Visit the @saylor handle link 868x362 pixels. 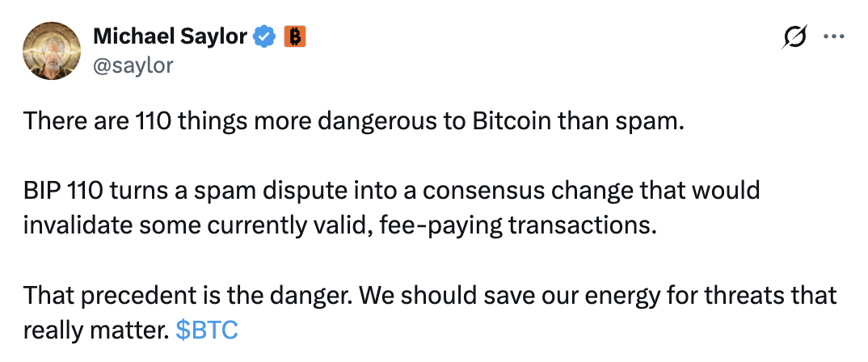tap(133, 65)
